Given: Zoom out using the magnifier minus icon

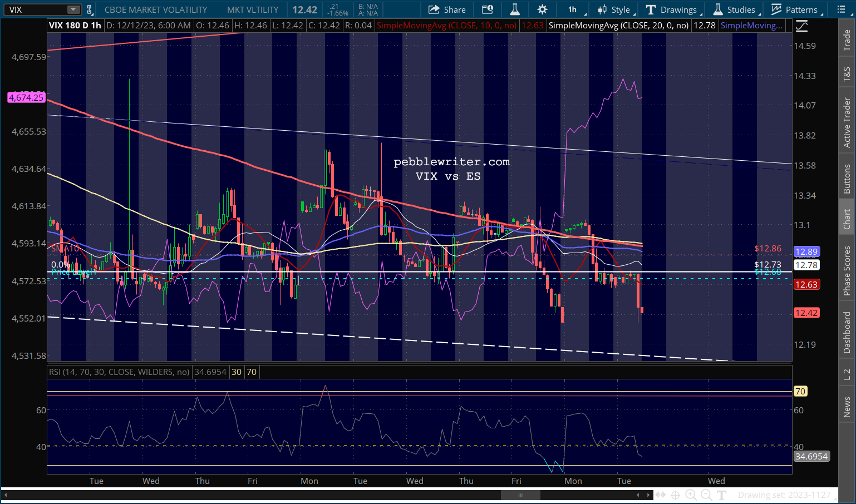Looking at the screenshot, I should coord(706,495).
